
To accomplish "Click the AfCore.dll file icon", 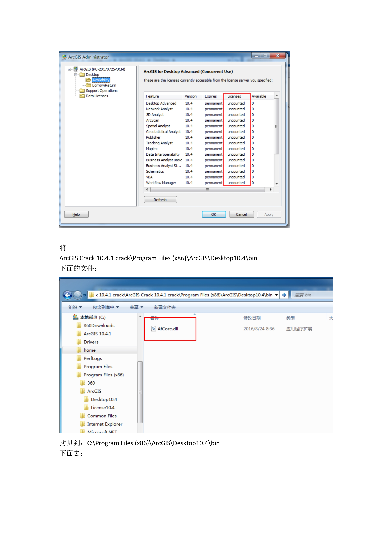I will pos(154,329).
